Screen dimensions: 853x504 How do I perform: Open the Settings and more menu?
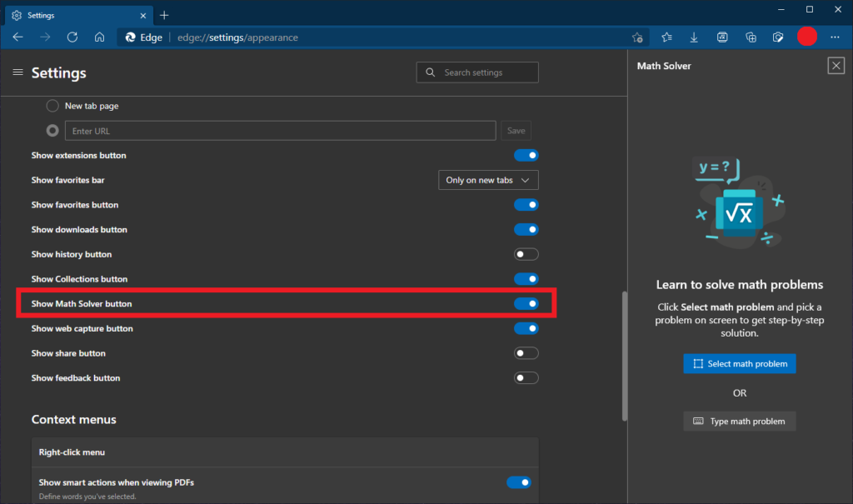(x=835, y=37)
